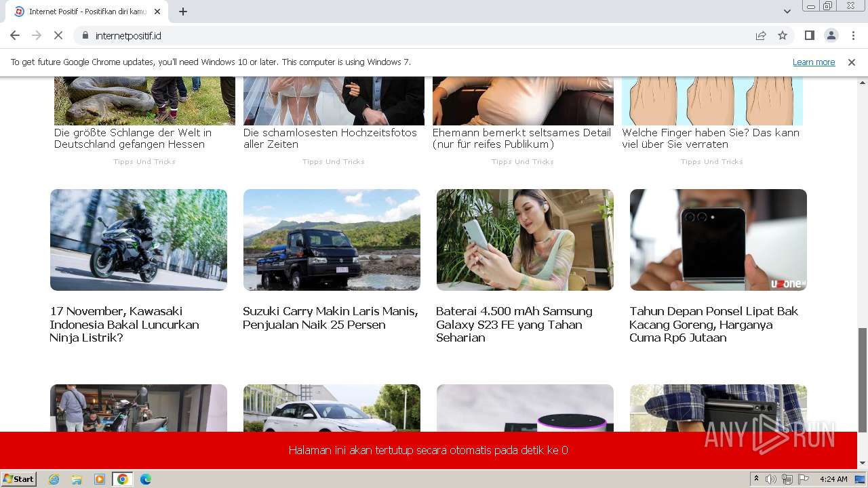Dismiss the Chrome update notification bar
Image resolution: width=868 pixels, height=488 pixels.
[x=852, y=62]
